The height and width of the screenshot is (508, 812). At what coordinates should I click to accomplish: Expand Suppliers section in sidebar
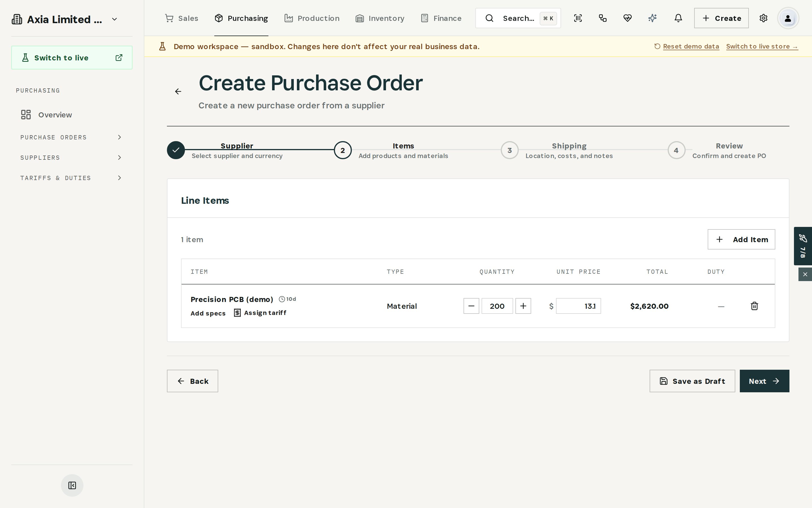point(71,157)
